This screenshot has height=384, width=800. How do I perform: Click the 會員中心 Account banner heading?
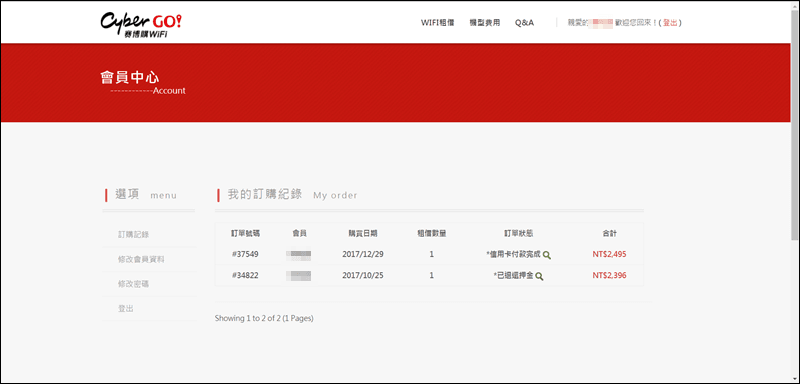[x=143, y=84]
